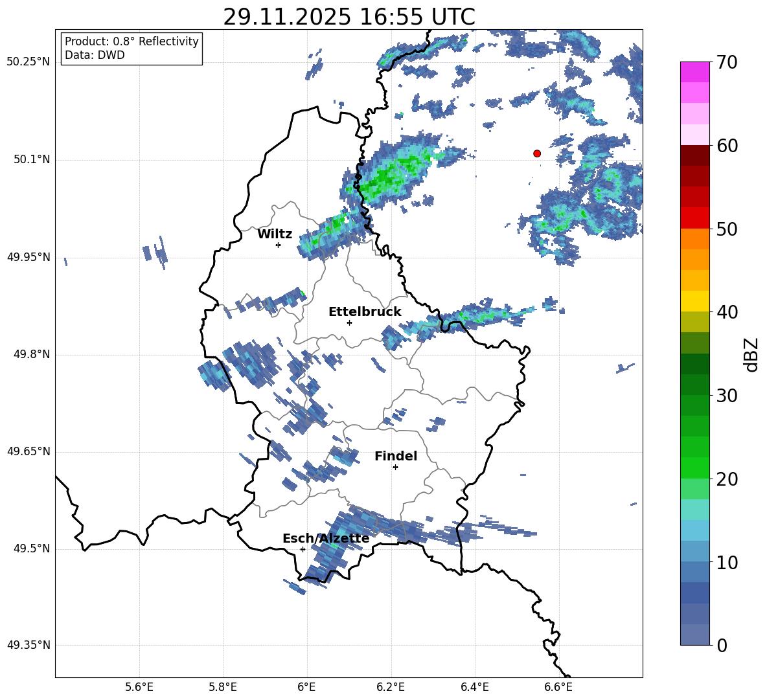The image size is (767, 700).
Task: Click the 6.4°E longitude tick label
Action: pos(474,687)
